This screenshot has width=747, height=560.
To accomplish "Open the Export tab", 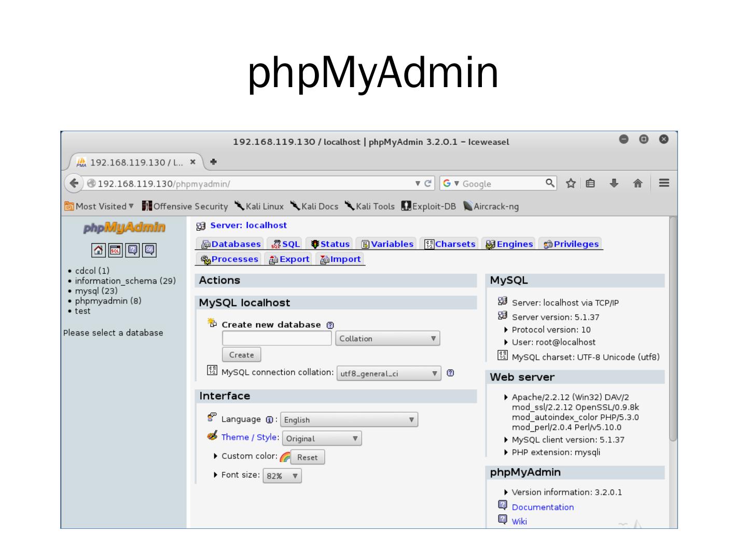I will [289, 259].
